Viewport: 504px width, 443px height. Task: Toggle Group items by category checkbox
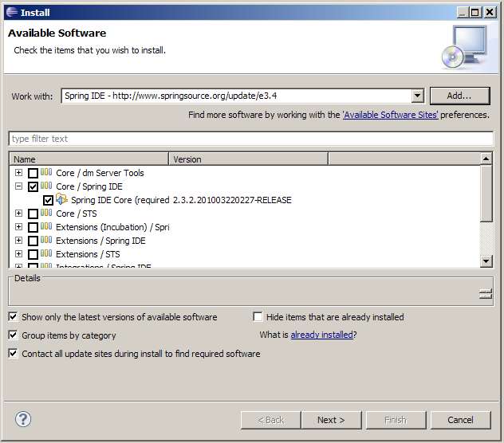[14, 335]
